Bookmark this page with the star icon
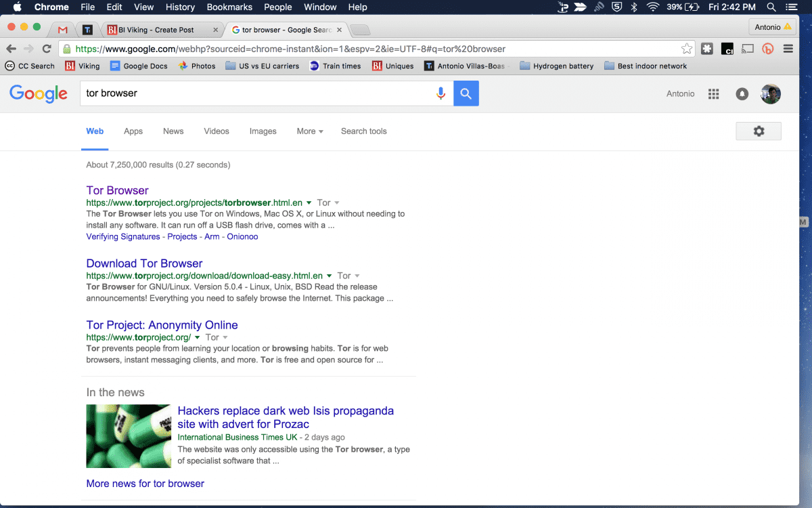The height and width of the screenshot is (508, 812). coord(687,49)
